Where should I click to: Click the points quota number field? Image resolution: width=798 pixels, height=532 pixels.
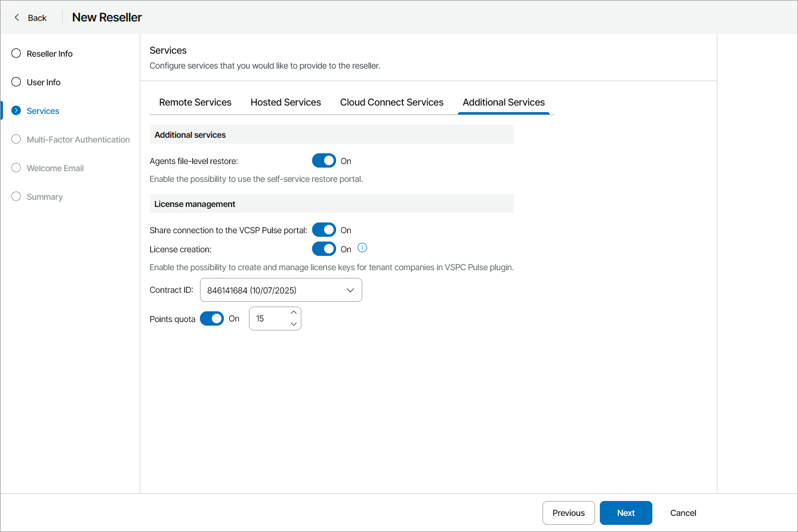(269, 318)
